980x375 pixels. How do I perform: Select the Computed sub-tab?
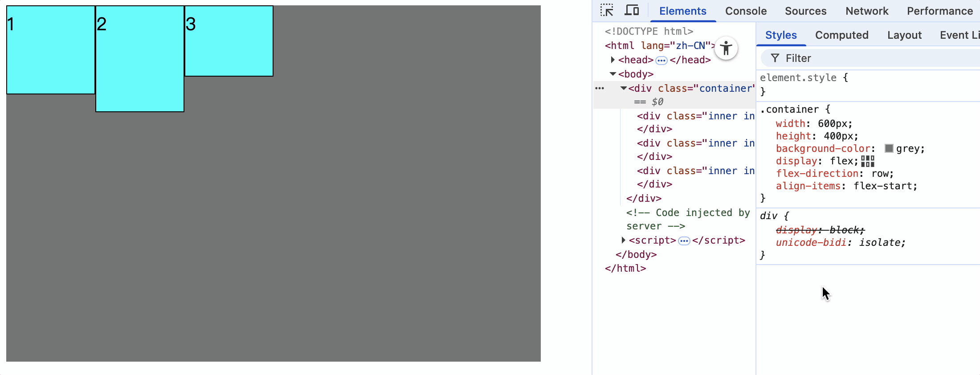point(841,35)
